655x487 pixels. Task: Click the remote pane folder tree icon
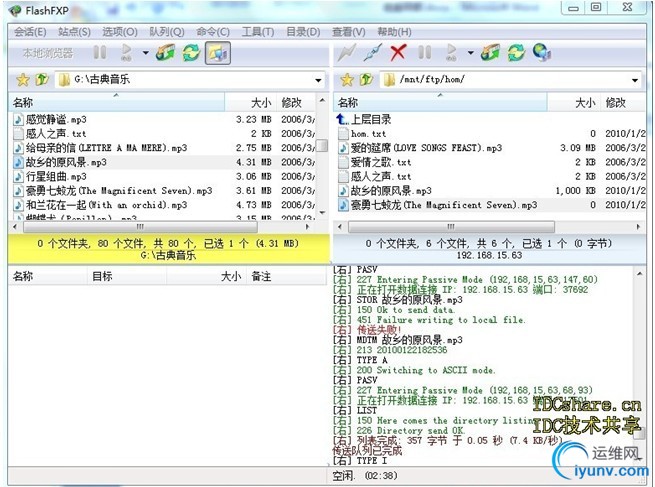click(x=490, y=53)
